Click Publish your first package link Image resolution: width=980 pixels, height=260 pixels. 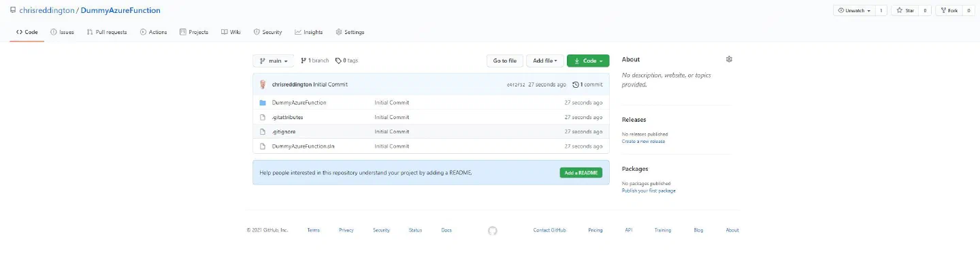pyautogui.click(x=649, y=191)
